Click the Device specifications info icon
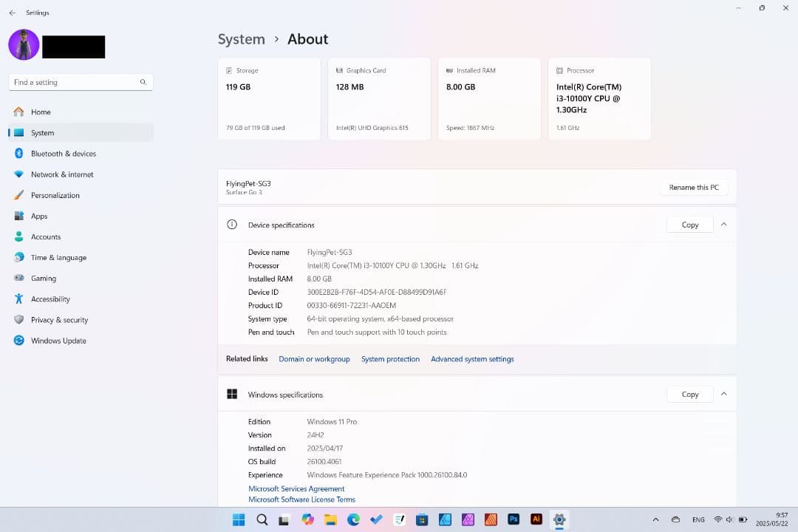Image resolution: width=798 pixels, height=532 pixels. 232,225
